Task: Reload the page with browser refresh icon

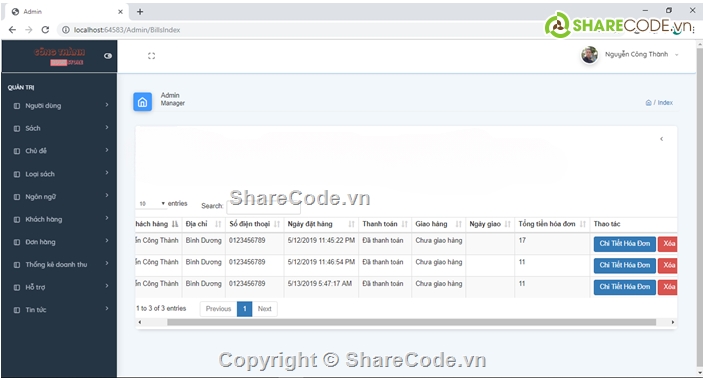Action: tap(45, 30)
